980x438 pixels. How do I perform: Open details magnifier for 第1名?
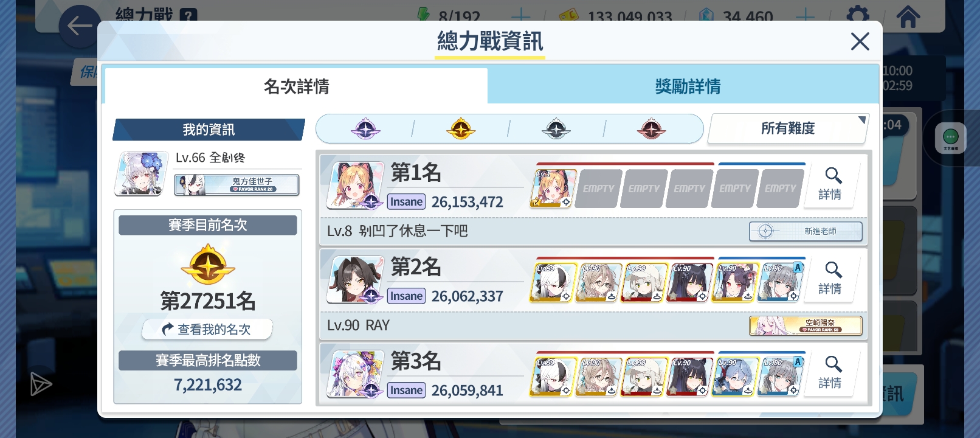[831, 184]
